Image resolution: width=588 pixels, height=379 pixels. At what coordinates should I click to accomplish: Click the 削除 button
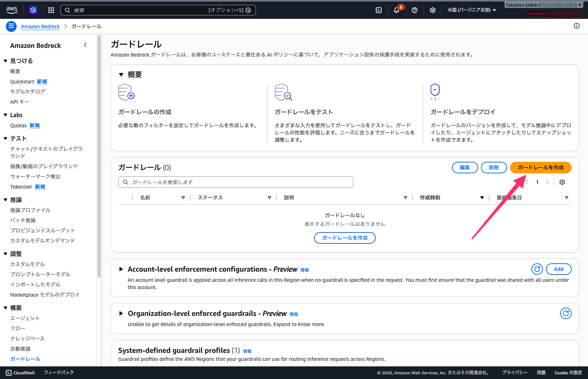pyautogui.click(x=494, y=167)
